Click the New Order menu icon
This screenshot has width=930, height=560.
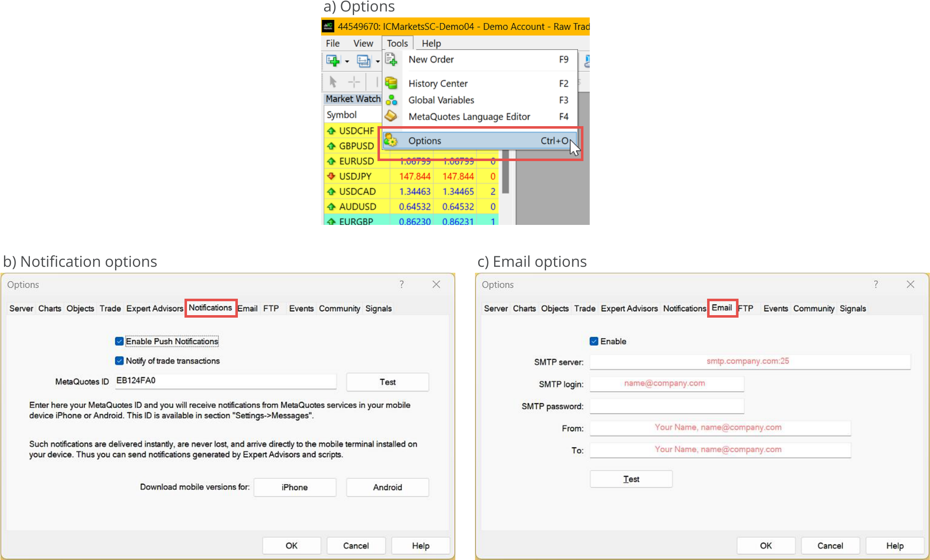[x=391, y=59]
